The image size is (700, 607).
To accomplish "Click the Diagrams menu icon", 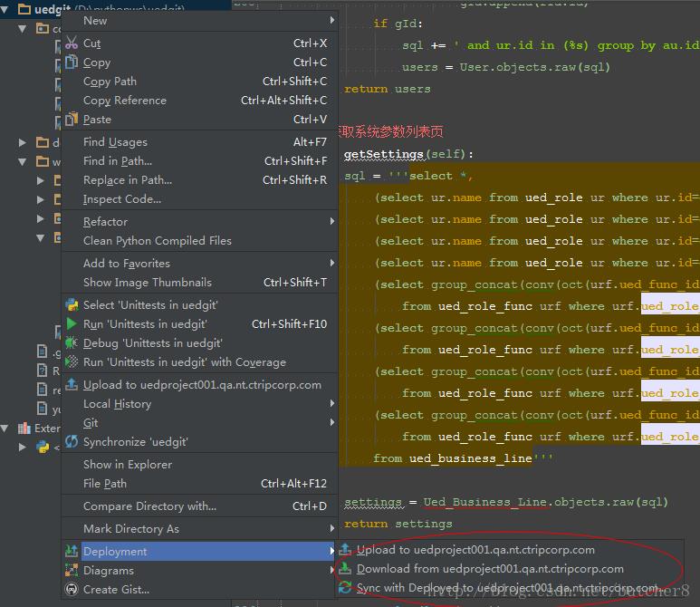I will pos(72,571).
